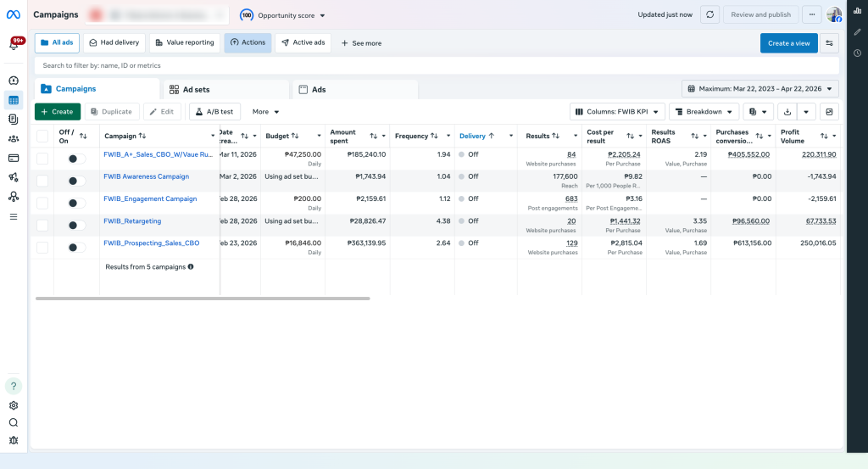This screenshot has height=469, width=868.
Task: Check the FWIB_Retargeting row checkbox
Action: pos(42,226)
